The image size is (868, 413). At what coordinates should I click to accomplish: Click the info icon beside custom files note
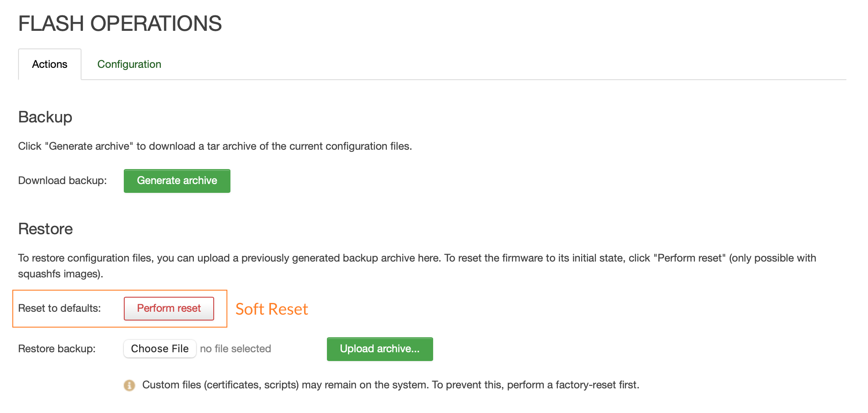(x=129, y=385)
